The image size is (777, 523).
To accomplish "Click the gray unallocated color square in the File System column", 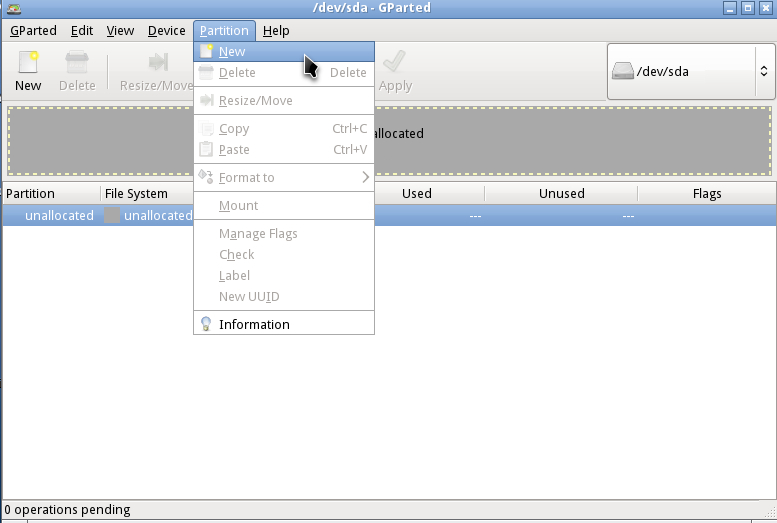I will pyautogui.click(x=112, y=215).
